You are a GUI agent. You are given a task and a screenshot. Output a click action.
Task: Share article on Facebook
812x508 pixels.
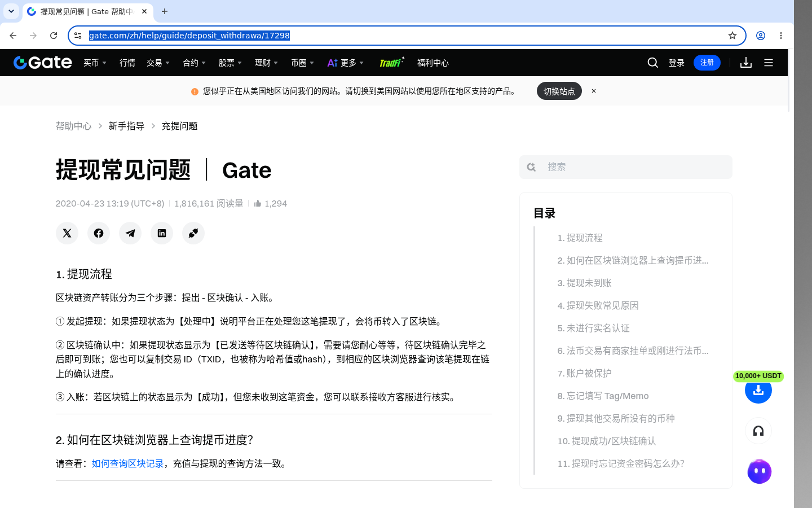[x=99, y=233]
